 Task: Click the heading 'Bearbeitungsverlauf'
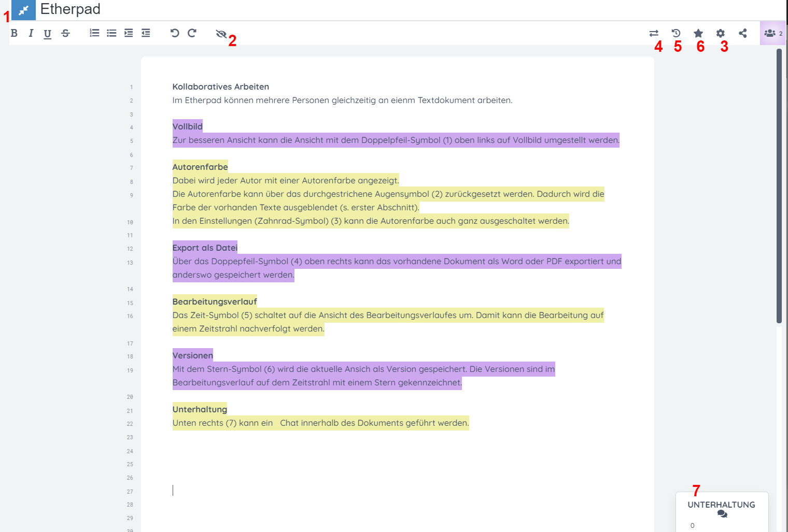click(215, 301)
